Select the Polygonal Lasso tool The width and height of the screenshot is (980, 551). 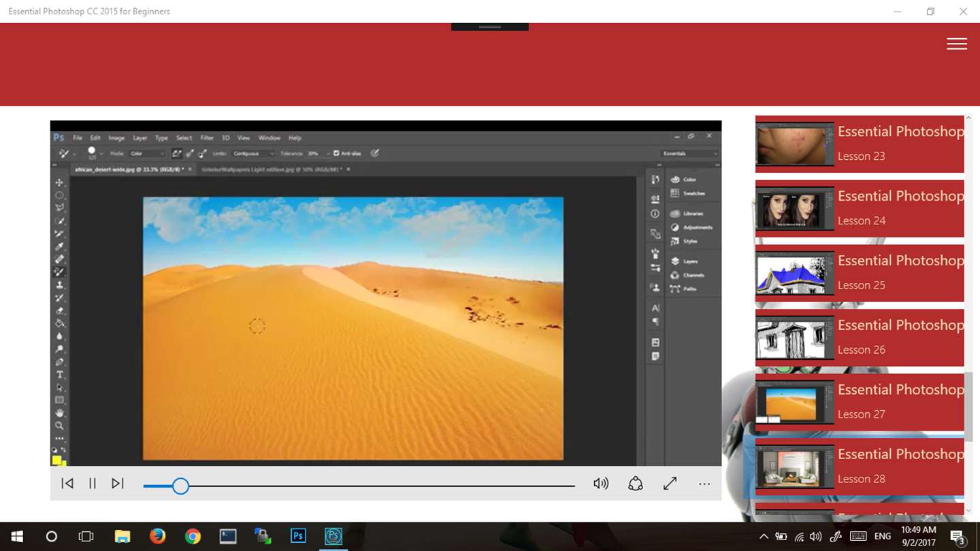[60, 208]
